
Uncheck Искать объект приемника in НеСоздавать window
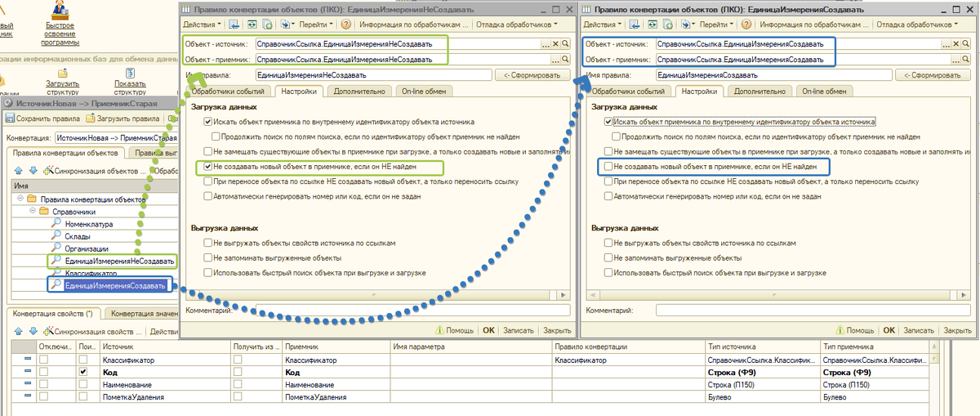pos(209,122)
